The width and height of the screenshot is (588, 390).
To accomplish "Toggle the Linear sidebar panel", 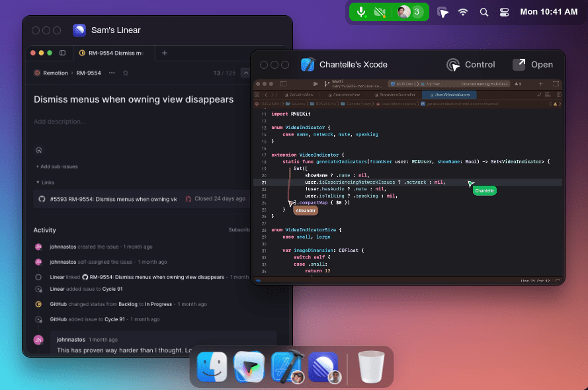I will point(63,53).
